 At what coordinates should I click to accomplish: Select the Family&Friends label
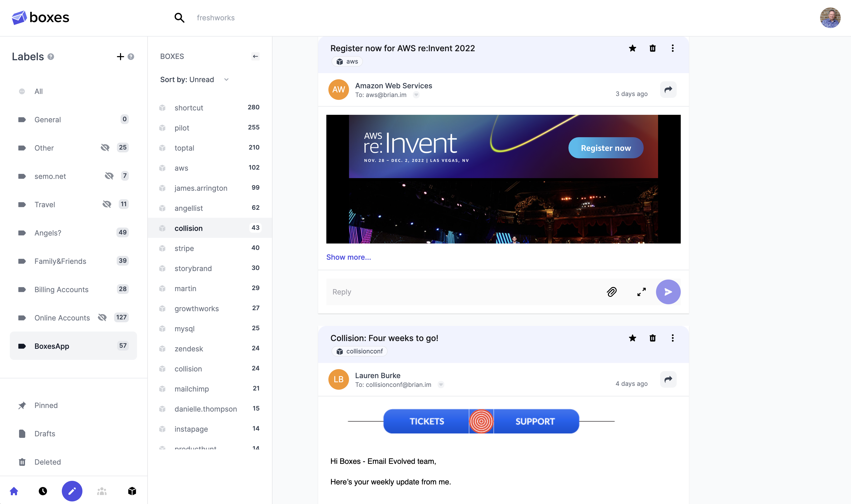(x=73, y=261)
